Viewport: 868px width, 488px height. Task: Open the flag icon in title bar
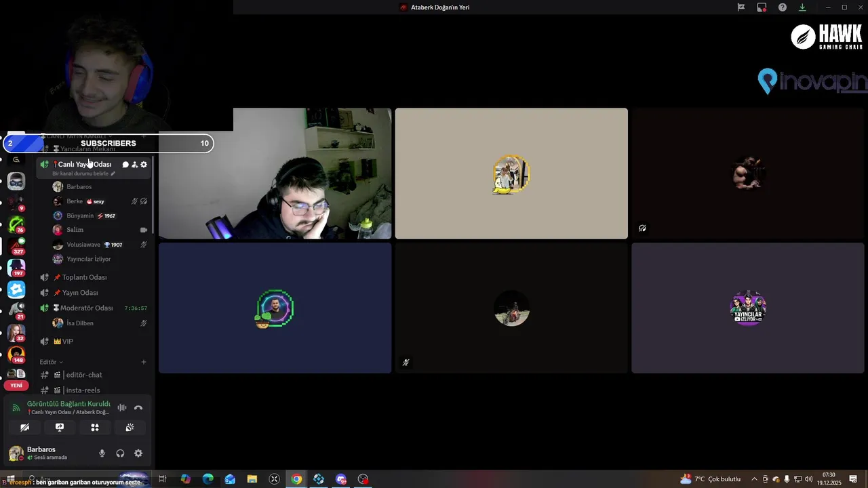tap(741, 7)
